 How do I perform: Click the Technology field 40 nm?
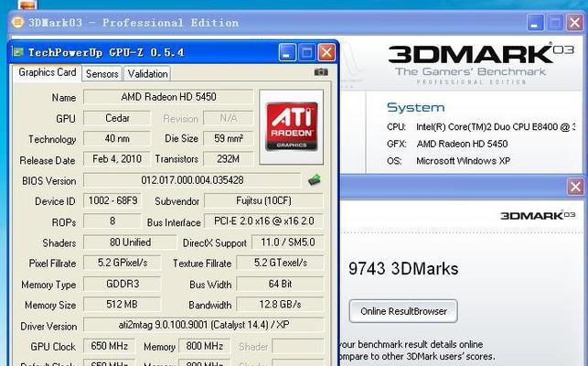pos(117,138)
